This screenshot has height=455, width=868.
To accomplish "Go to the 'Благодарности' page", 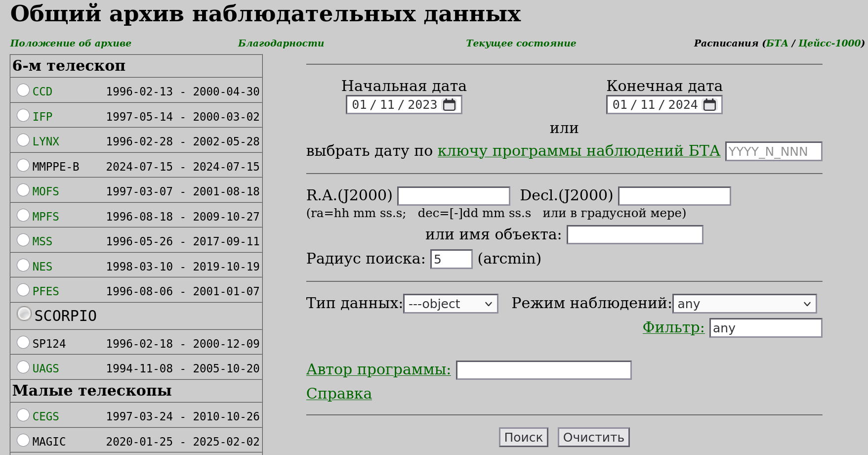I will (281, 43).
